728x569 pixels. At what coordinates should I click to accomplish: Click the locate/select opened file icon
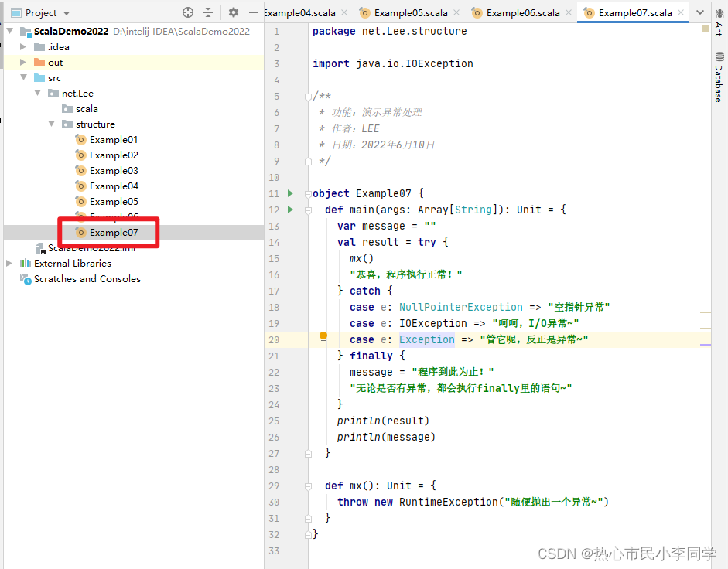[187, 12]
